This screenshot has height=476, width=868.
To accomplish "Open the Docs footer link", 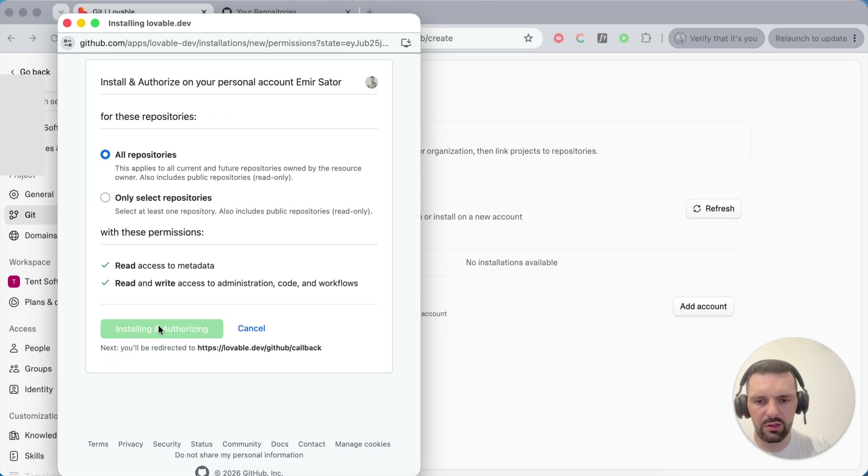I will click(x=280, y=444).
